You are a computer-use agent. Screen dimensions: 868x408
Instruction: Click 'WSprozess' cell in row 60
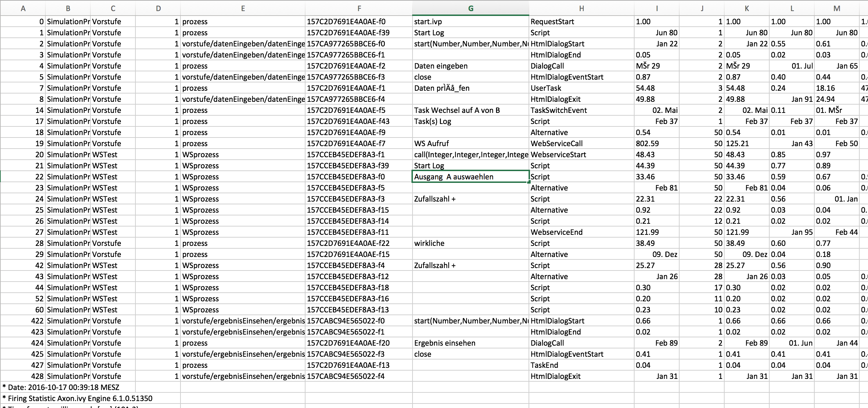pos(243,310)
